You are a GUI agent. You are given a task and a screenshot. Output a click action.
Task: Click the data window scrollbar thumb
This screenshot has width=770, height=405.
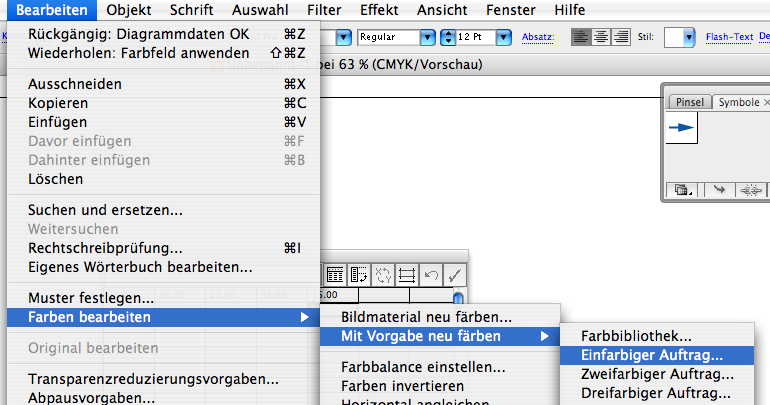coord(458,297)
